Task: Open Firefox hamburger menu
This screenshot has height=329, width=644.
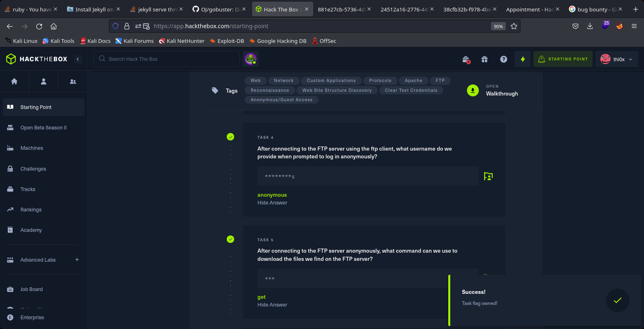Action: tap(634, 26)
